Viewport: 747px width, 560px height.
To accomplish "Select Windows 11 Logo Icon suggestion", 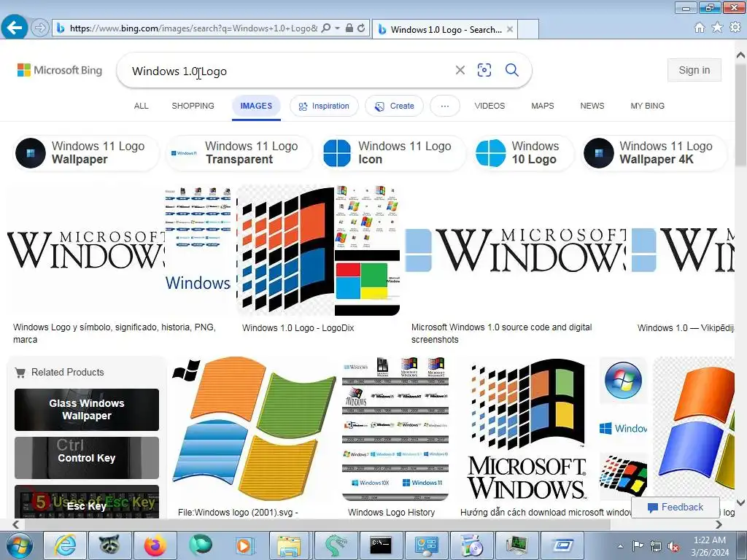I will point(392,153).
